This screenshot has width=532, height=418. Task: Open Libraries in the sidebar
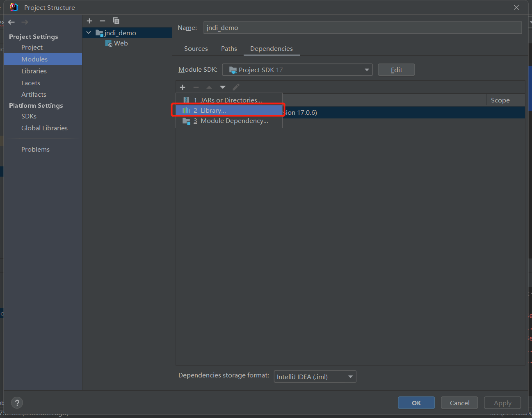coord(34,71)
